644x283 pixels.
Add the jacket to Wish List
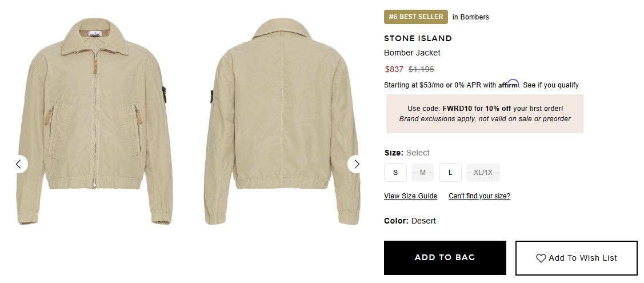[x=576, y=258]
